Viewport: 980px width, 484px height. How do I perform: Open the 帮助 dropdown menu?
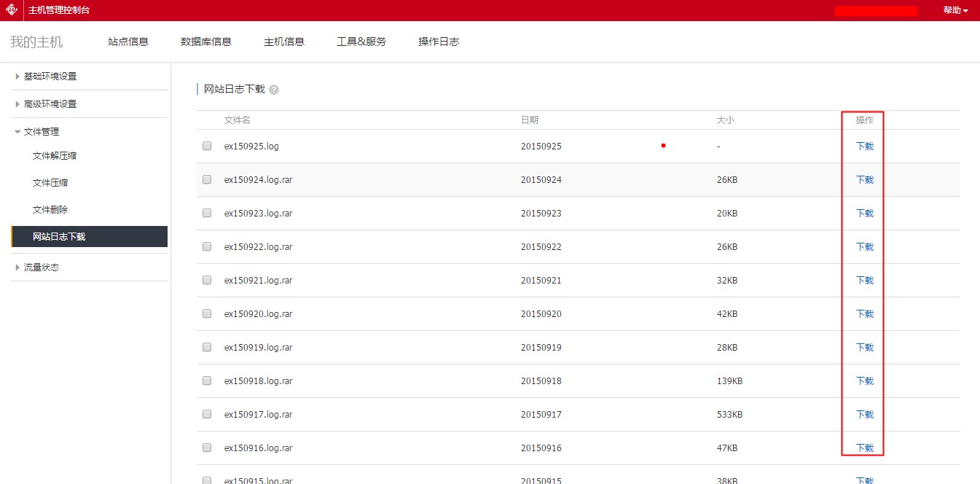(x=955, y=11)
